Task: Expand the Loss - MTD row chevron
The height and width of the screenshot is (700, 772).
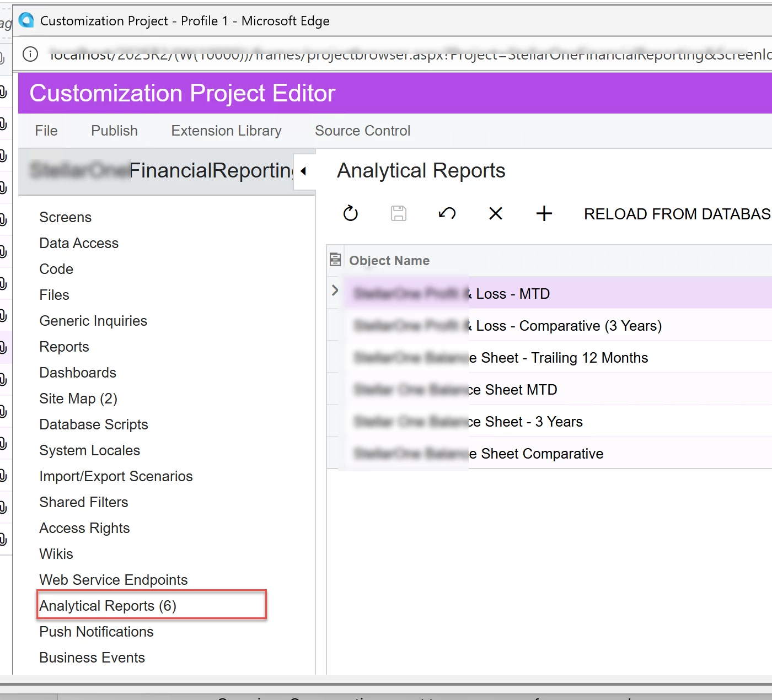Action: 335,290
